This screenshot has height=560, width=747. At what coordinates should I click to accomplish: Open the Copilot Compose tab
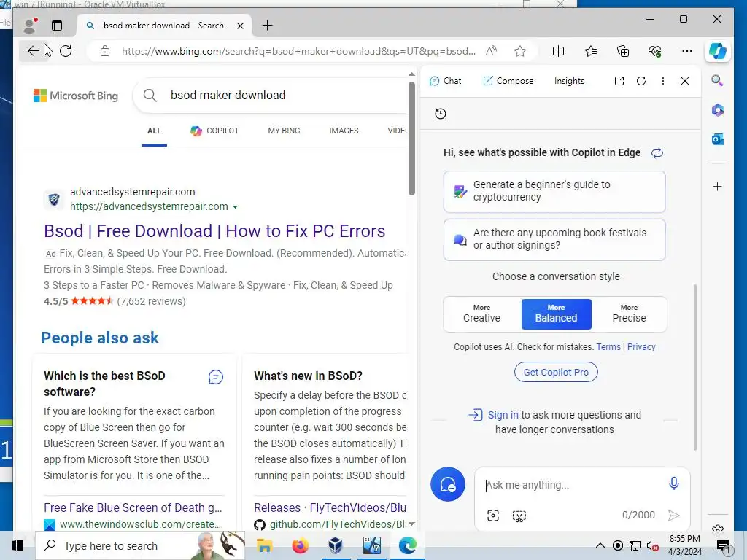[508, 81]
